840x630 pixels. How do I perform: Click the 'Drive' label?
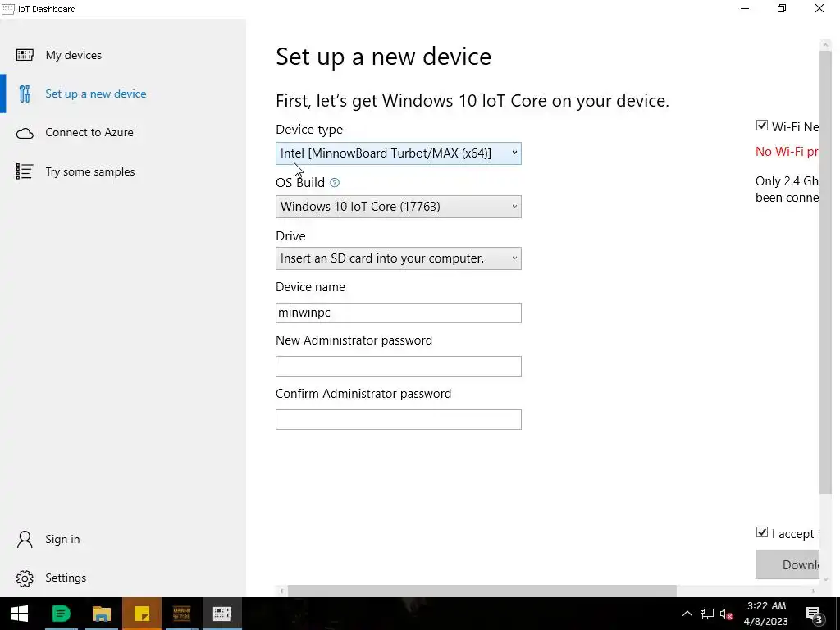pos(290,236)
